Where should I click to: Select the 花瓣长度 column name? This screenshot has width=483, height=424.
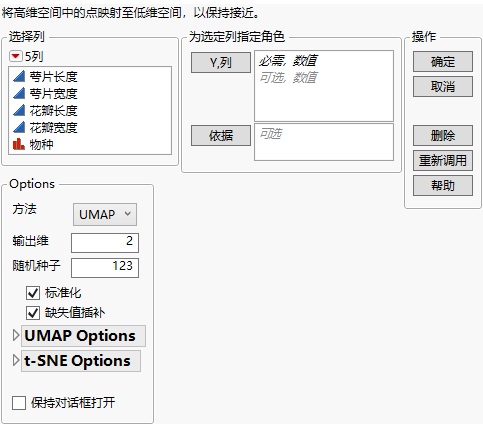(53, 111)
